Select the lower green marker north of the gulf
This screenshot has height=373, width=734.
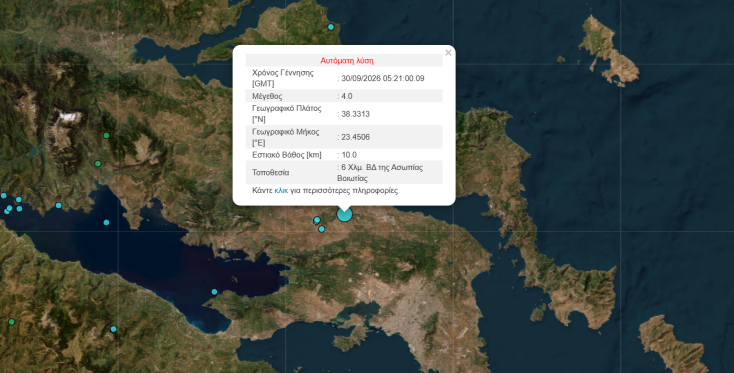point(98,163)
